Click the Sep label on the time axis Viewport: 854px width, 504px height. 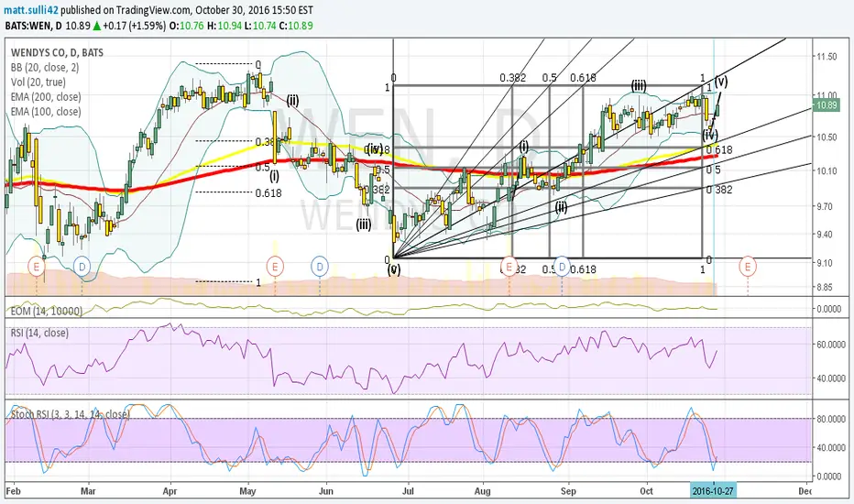coord(568,491)
